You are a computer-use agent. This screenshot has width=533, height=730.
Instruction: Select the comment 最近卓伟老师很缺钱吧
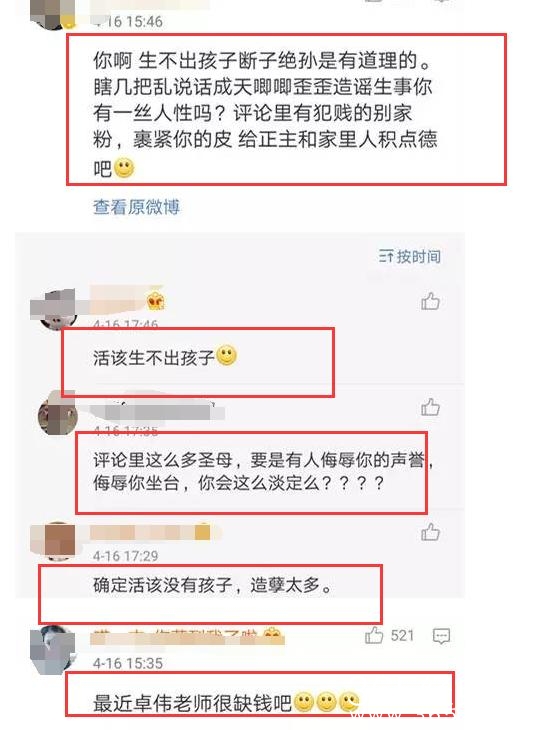(x=226, y=703)
